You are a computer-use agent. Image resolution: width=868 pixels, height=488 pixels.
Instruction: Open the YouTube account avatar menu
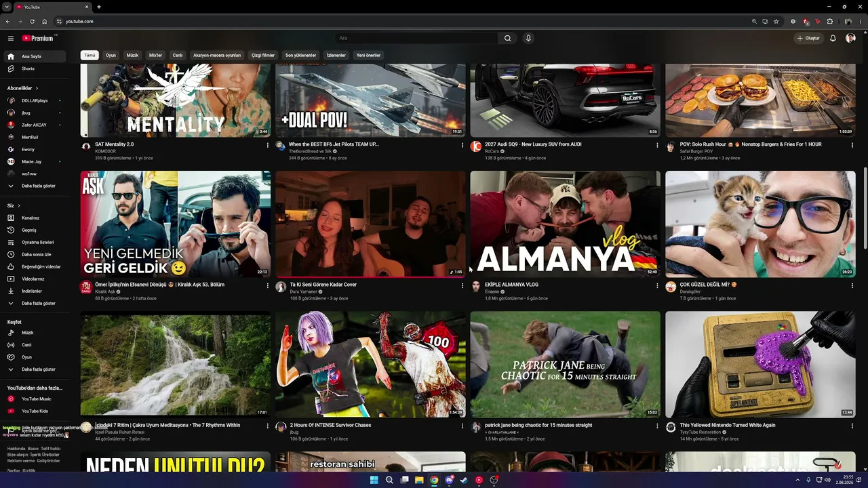(850, 38)
